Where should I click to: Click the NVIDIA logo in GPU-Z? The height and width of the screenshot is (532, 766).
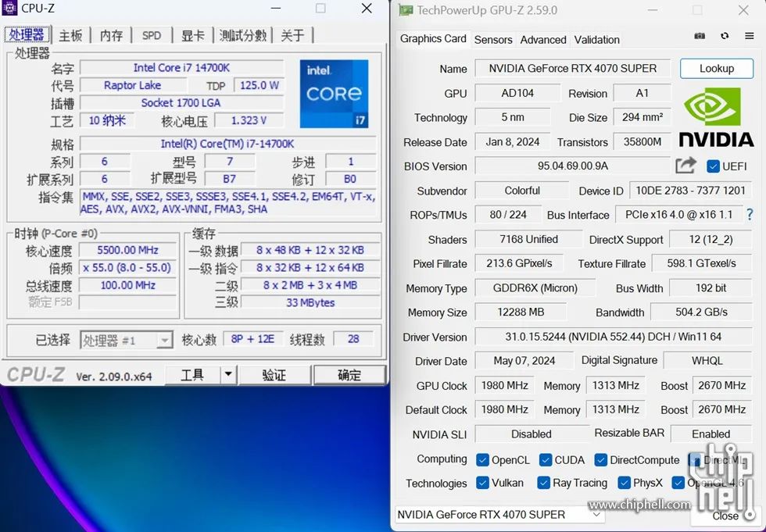[x=716, y=118]
